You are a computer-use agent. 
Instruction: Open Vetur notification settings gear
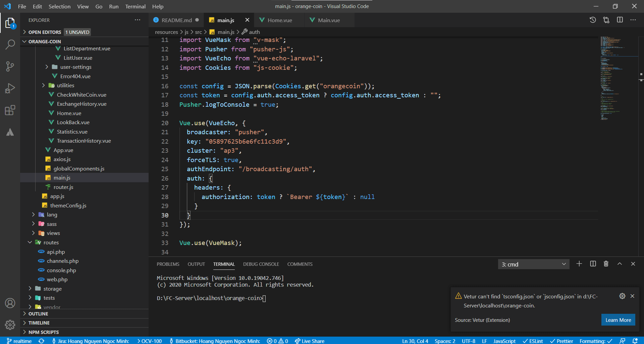pyautogui.click(x=622, y=296)
